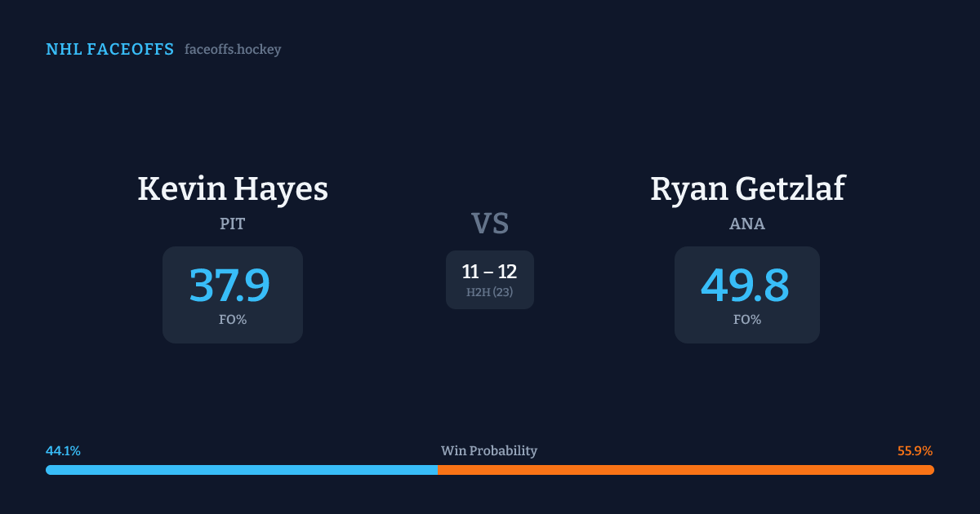
Task: Click the ANA team abbreviation
Action: pyautogui.click(x=747, y=224)
